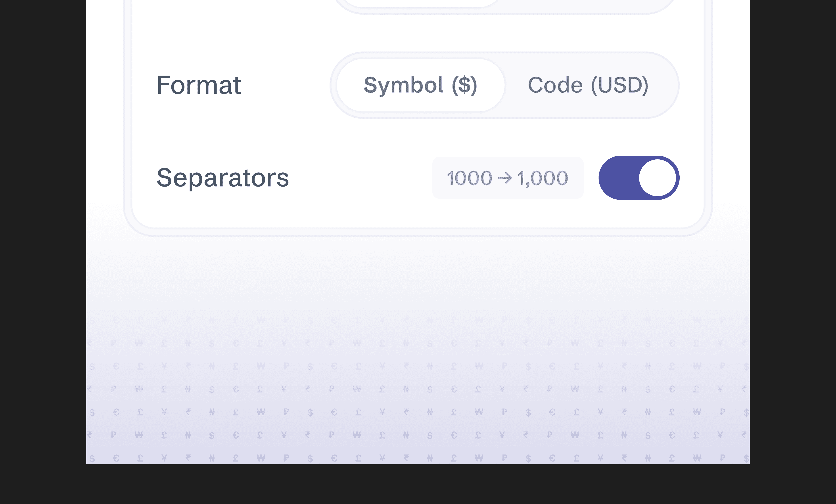Image resolution: width=836 pixels, height=504 pixels.
Task: Click the arrow icon in separator preview
Action: pyautogui.click(x=505, y=178)
